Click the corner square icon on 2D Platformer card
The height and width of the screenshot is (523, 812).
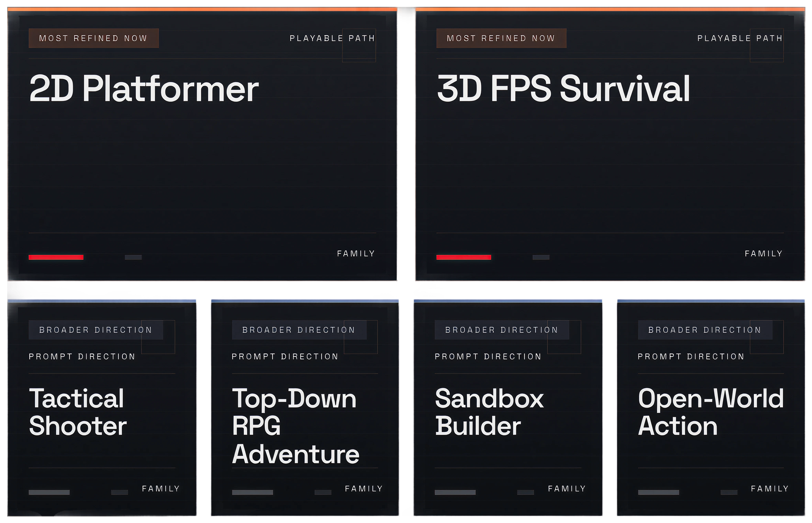(x=359, y=51)
